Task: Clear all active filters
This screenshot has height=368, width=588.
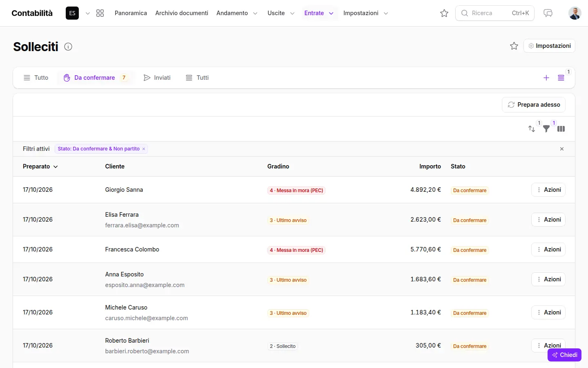Action: click(562, 149)
